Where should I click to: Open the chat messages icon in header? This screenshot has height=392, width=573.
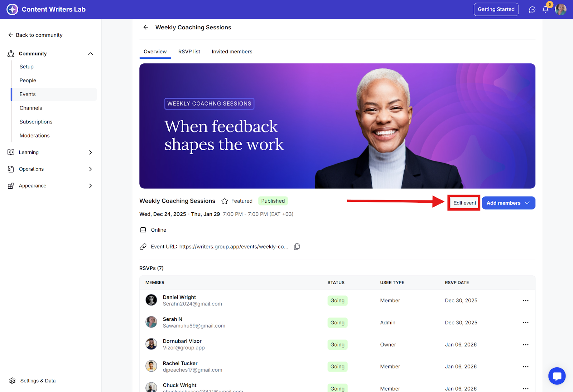[532, 10]
